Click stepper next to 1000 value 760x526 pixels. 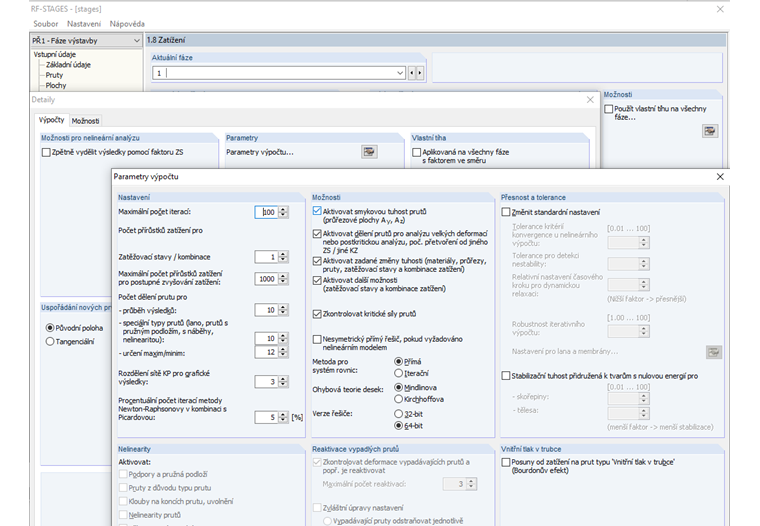[283, 279]
